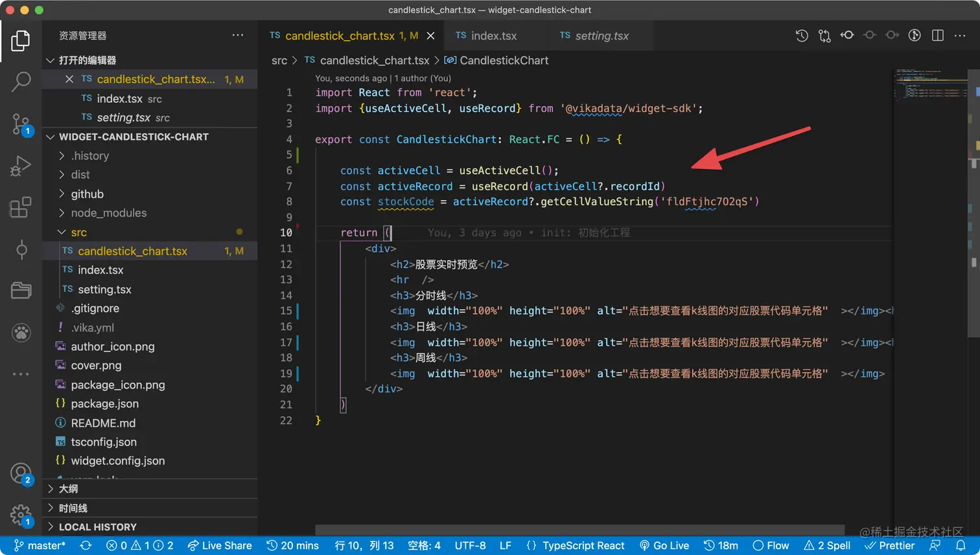Expand the 大纲 outline section

pos(150,488)
